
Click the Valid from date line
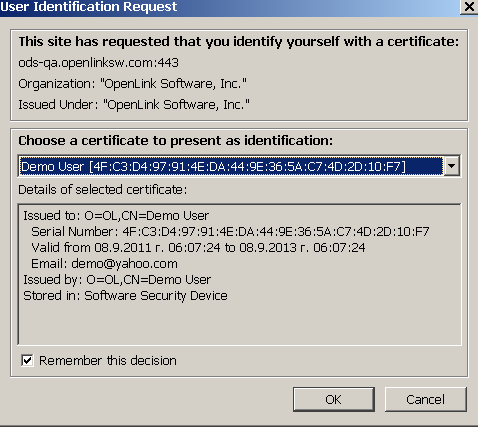click(198, 247)
